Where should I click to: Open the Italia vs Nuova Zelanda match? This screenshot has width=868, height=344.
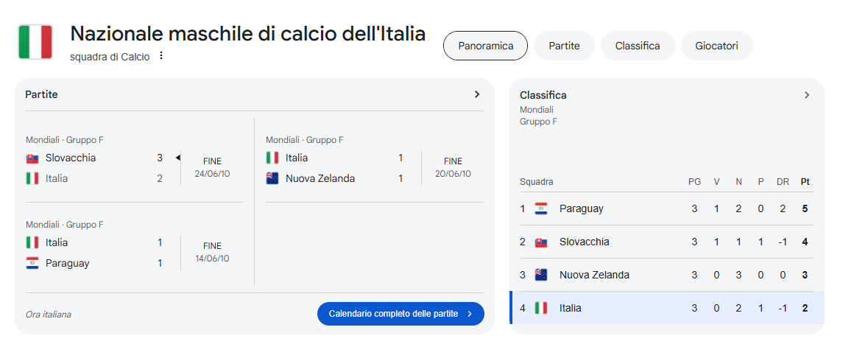(x=374, y=163)
